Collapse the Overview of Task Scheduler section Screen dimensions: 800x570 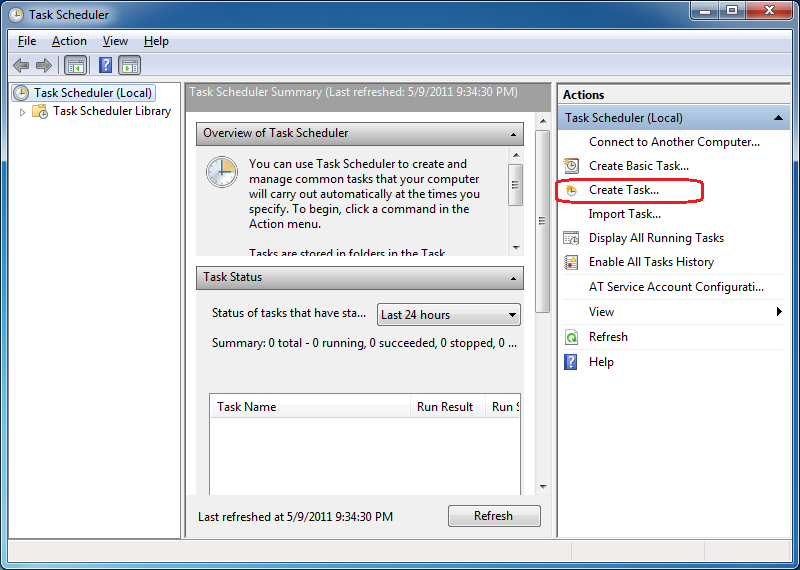pos(514,134)
